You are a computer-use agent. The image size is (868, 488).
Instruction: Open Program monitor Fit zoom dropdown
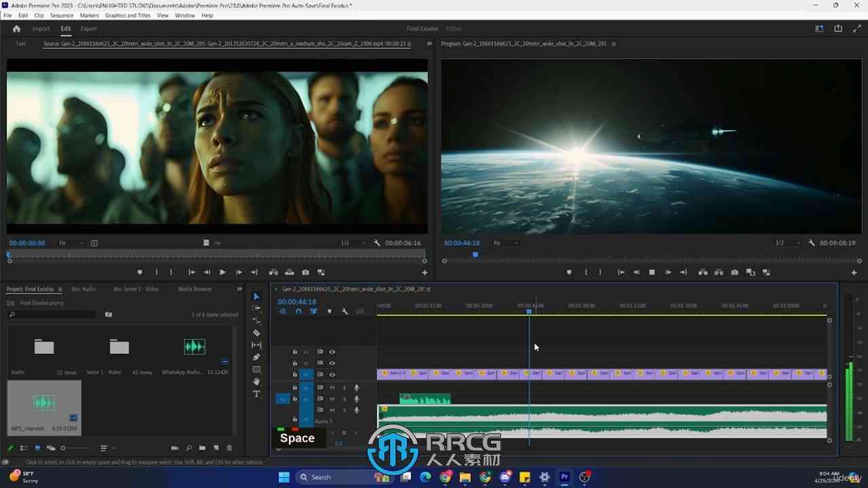point(506,243)
